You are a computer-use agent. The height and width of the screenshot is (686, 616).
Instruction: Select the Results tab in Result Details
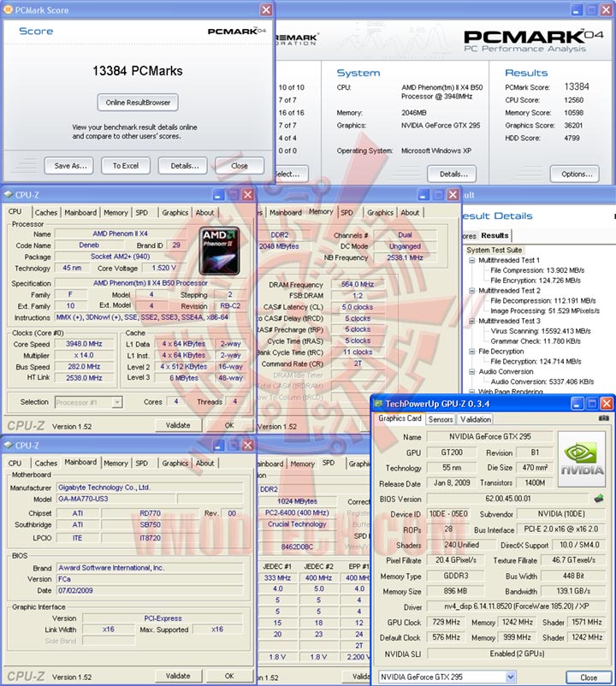[495, 235]
